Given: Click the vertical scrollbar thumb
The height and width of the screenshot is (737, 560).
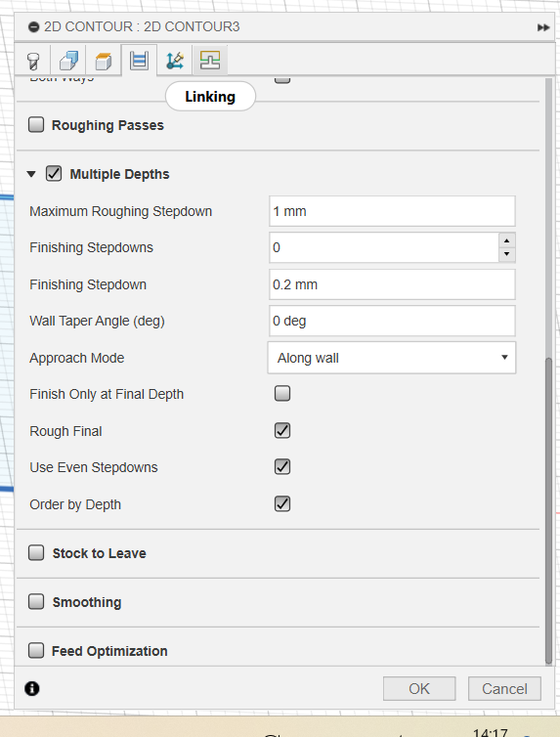Looking at the screenshot, I should coord(548,511).
